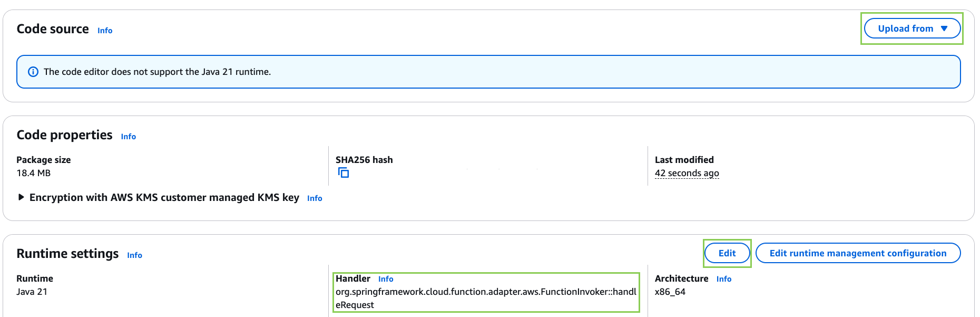Open Info link next to Handler

pos(386,279)
